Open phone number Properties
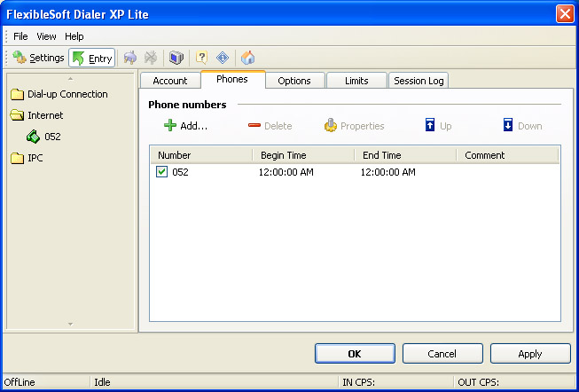The height and width of the screenshot is (392, 579). (354, 126)
